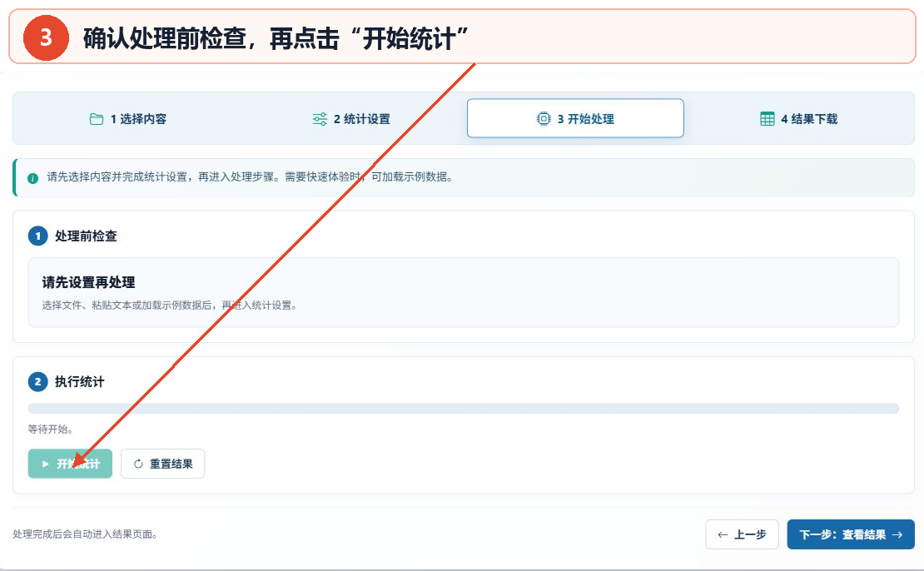Click the chip icon beside 开始处理

[544, 118]
